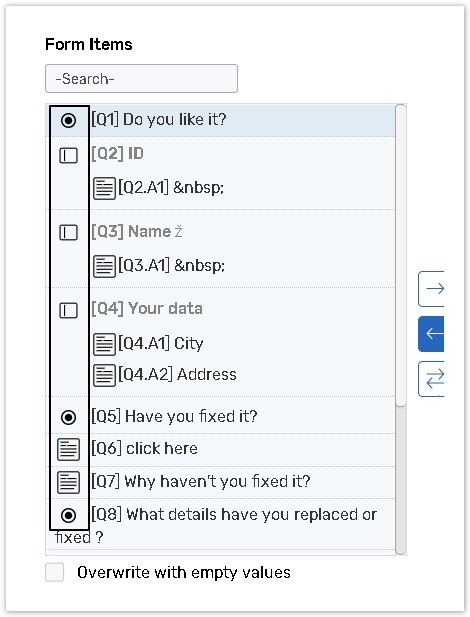This screenshot has height=617, width=470.
Task: Click the right arrow transfer button
Action: coord(431,289)
